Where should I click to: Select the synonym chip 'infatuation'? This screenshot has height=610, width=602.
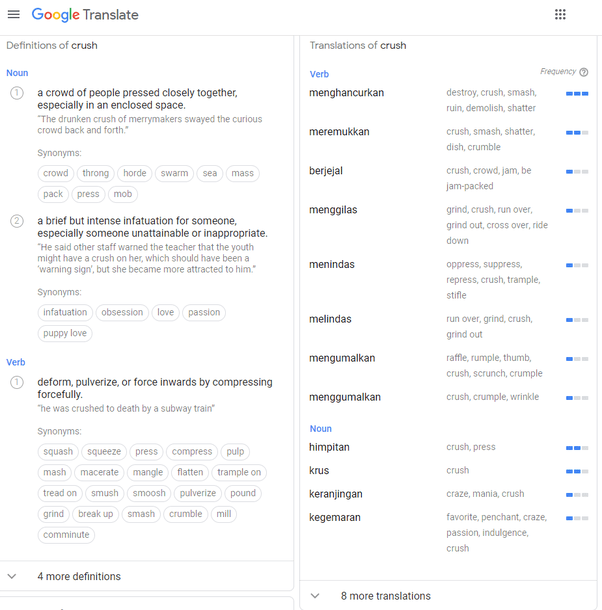click(x=66, y=312)
